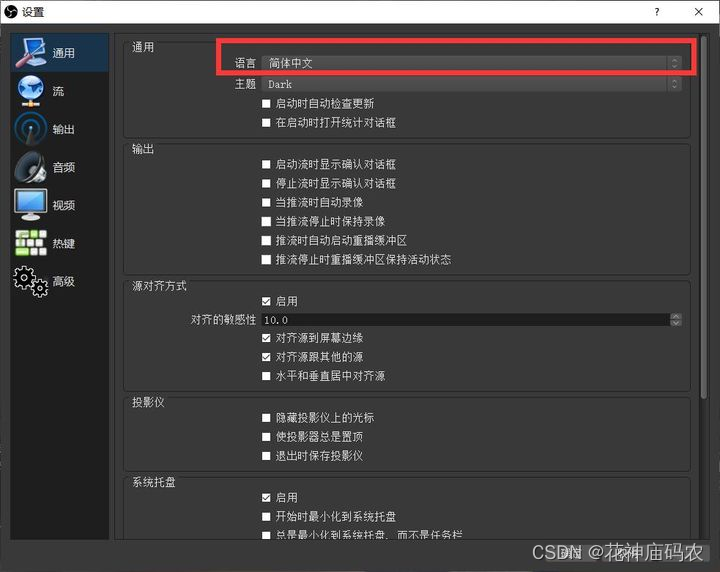
Task: Open the 流 (Stream) globe icon
Action: [30, 90]
